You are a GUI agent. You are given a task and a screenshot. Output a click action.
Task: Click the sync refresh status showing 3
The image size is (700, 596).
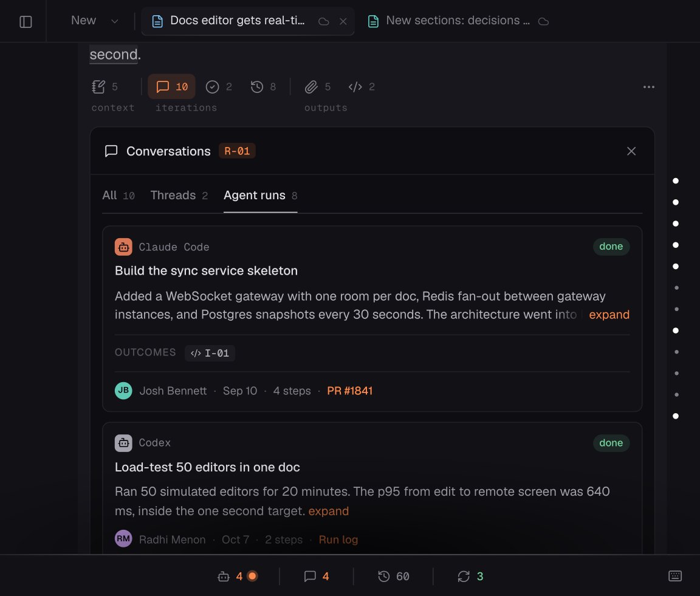470,577
